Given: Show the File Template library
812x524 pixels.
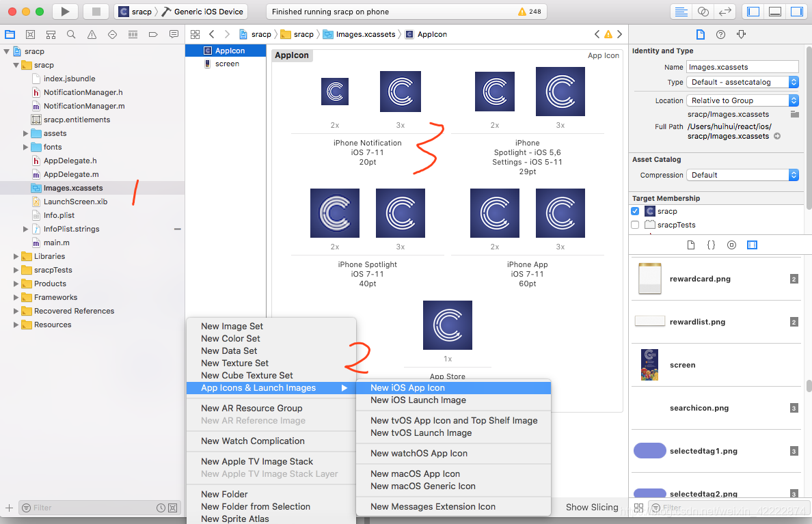Looking at the screenshot, I should click(691, 245).
